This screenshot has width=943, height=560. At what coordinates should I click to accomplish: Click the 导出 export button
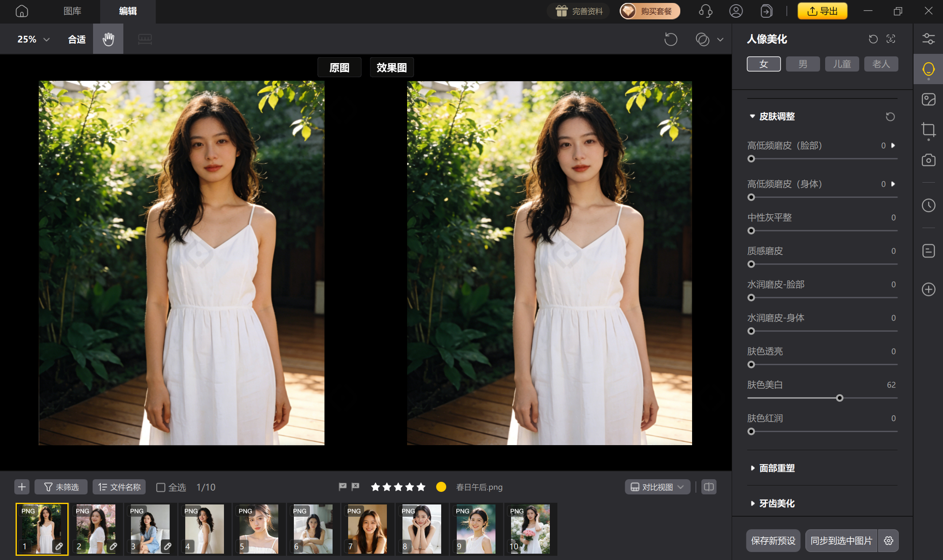pos(822,11)
